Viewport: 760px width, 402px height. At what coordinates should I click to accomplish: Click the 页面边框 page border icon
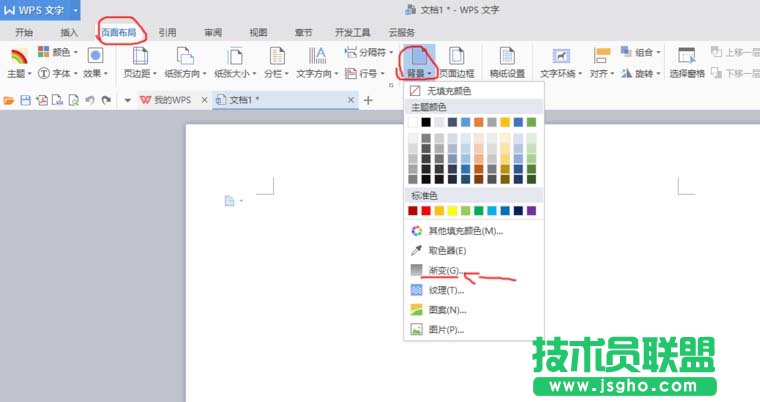(457, 56)
